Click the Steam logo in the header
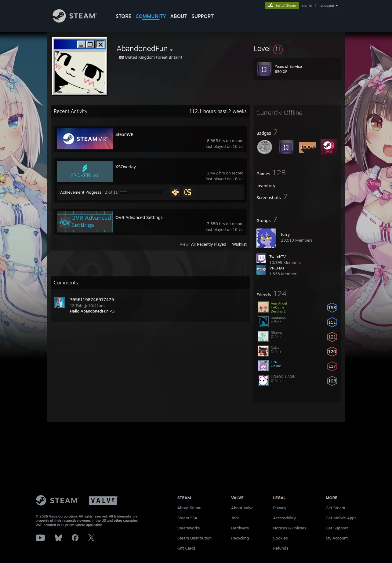 pos(74,16)
